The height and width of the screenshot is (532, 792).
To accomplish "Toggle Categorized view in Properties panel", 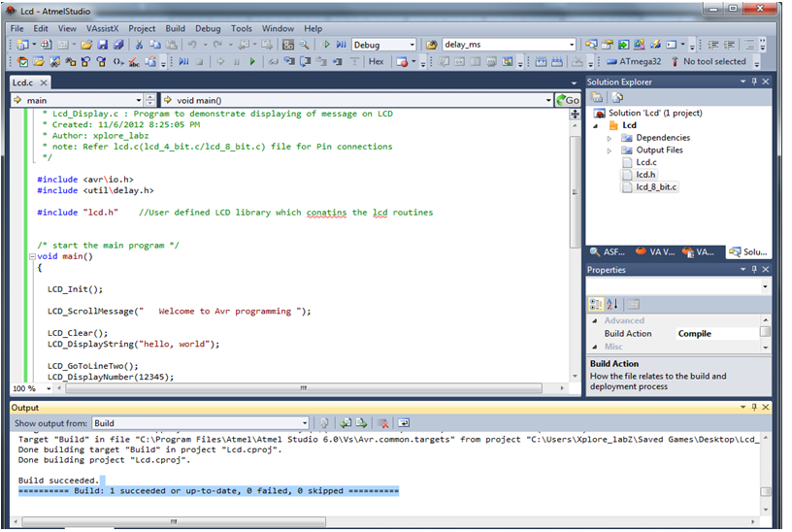I will point(596,304).
